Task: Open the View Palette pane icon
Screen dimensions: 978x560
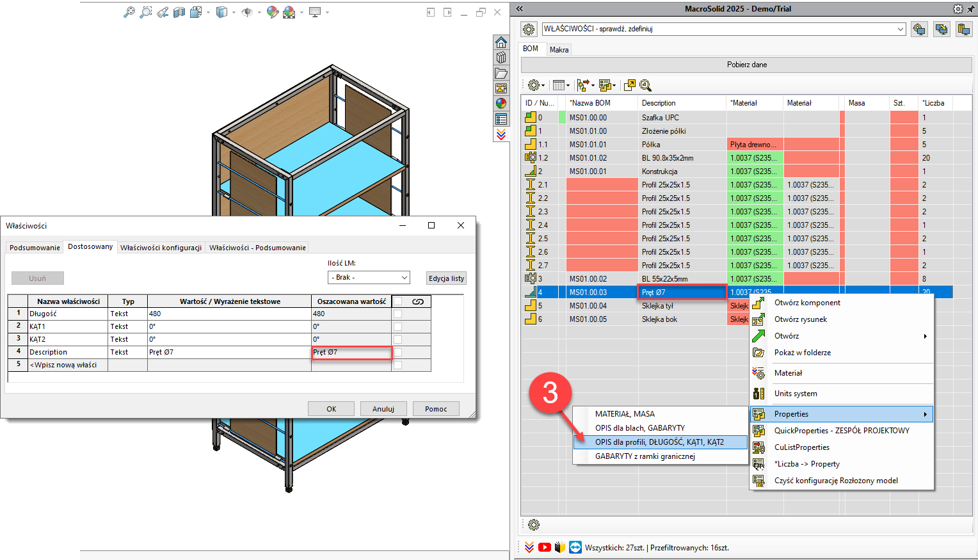Action: point(501,88)
